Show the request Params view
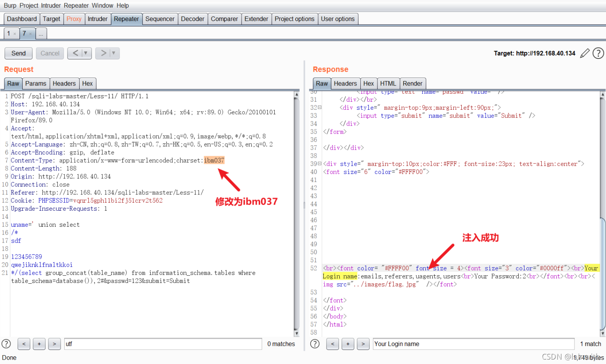 (36, 84)
